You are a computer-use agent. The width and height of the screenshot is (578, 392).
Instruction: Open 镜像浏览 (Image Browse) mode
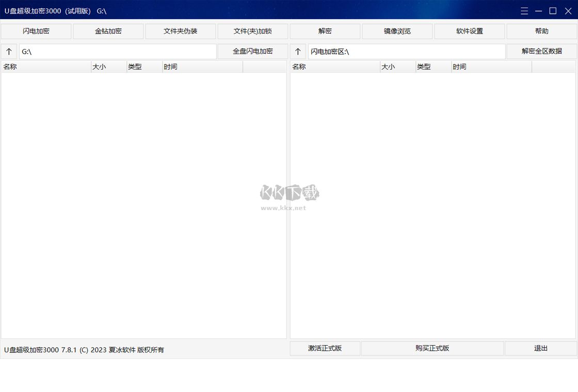click(397, 31)
